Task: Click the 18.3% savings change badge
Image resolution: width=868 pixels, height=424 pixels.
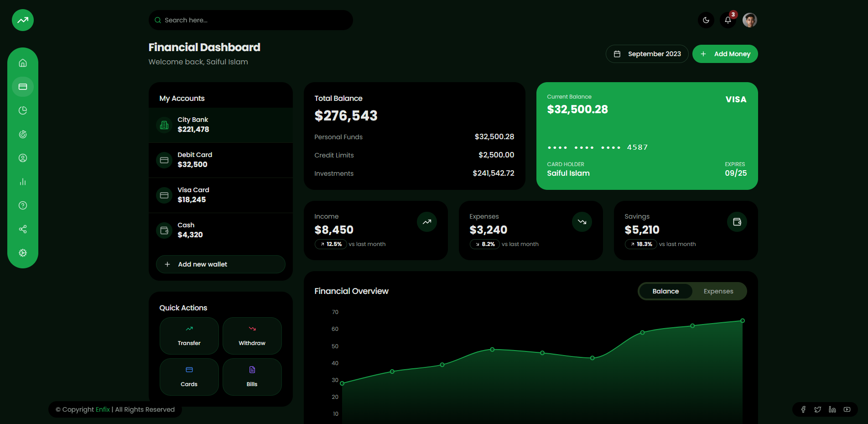Action: click(641, 244)
